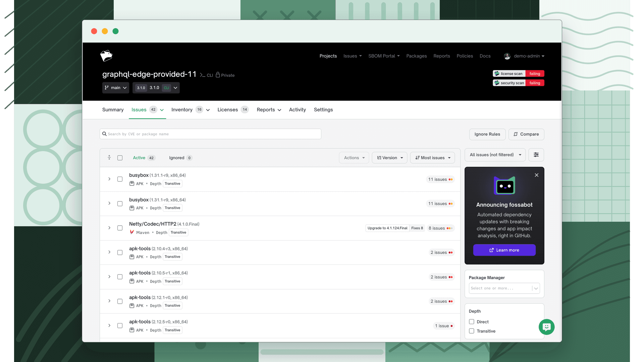This screenshot has width=644, height=362.
Task: Click the severity dots on Netty 8 issues
Action: [x=449, y=228]
